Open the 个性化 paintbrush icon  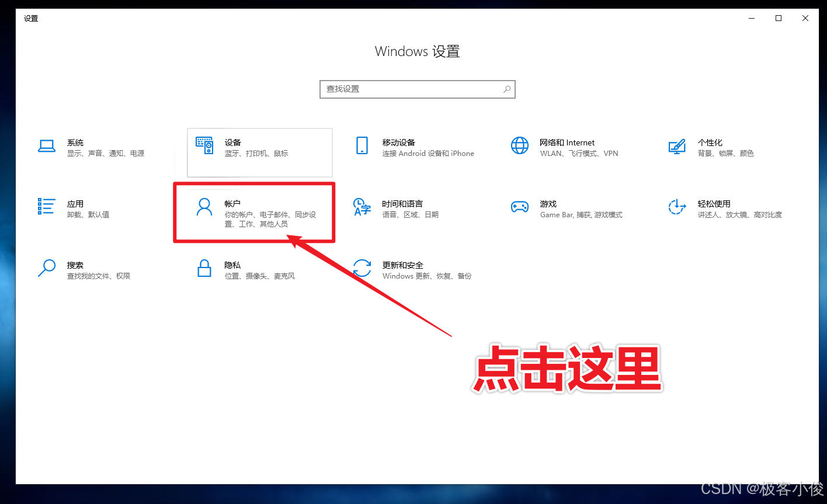pos(677,146)
